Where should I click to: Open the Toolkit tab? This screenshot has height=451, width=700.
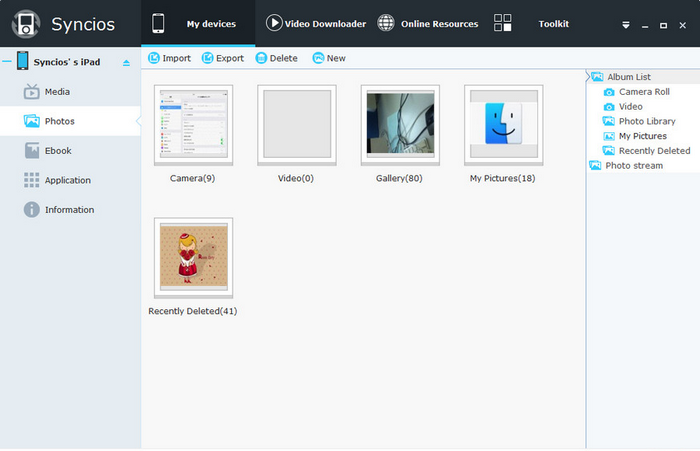554,24
